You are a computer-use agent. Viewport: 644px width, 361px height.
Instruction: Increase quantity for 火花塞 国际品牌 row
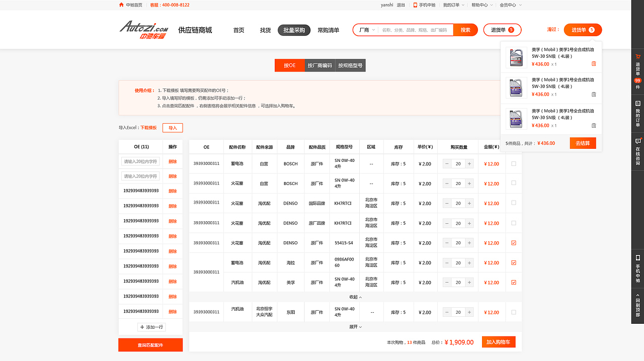click(x=469, y=204)
